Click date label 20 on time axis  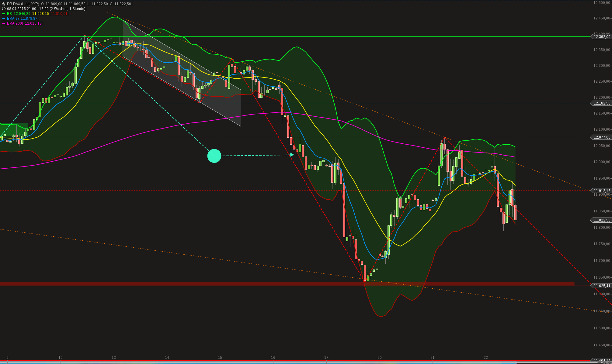tap(379, 358)
